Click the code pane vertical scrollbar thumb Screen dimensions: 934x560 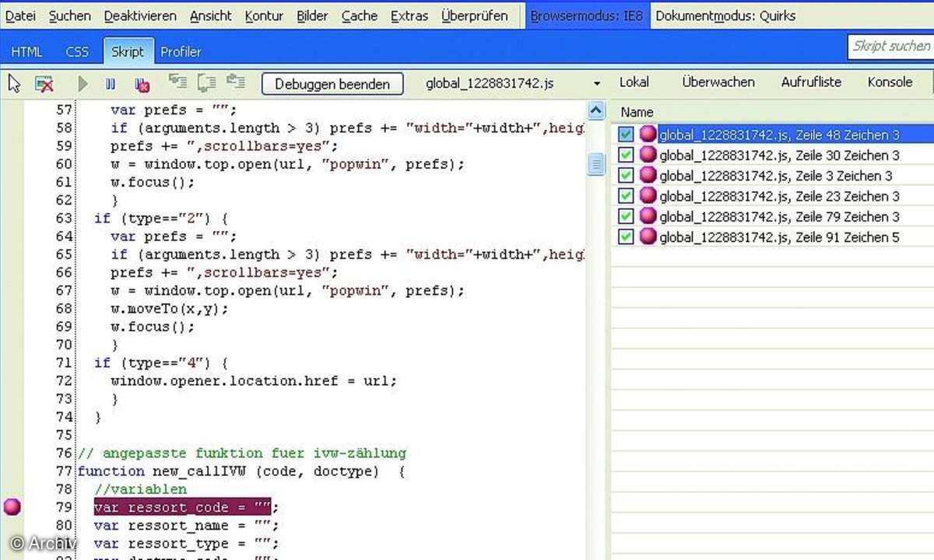tap(596, 163)
